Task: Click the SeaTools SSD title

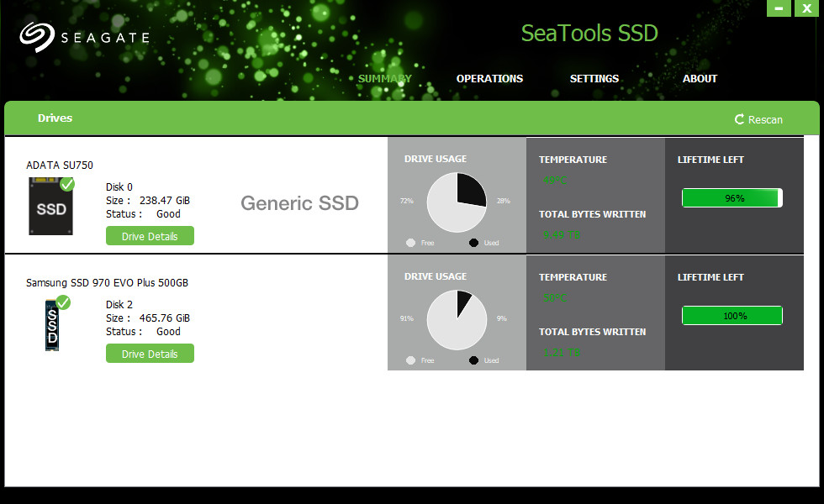Action: click(x=589, y=33)
